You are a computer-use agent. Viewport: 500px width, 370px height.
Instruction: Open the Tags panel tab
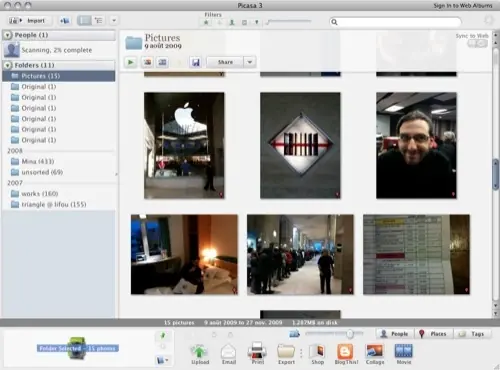pyautogui.click(x=473, y=334)
